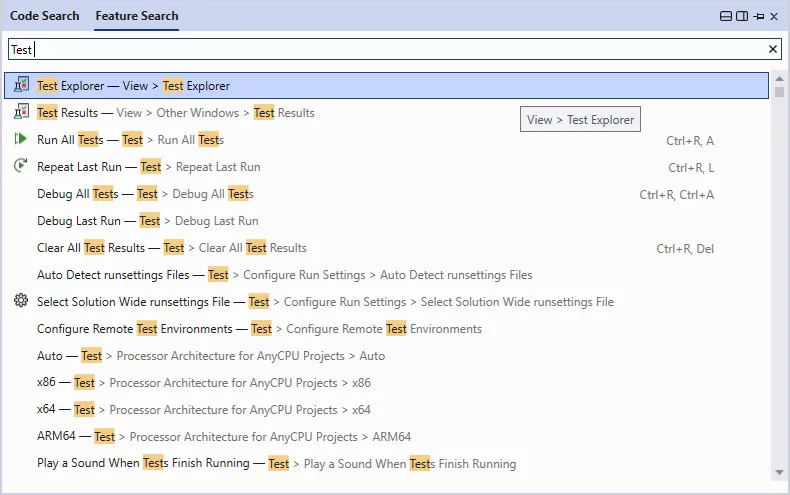790x495 pixels.
Task: Click the Test Results flask icon
Action: click(21, 111)
